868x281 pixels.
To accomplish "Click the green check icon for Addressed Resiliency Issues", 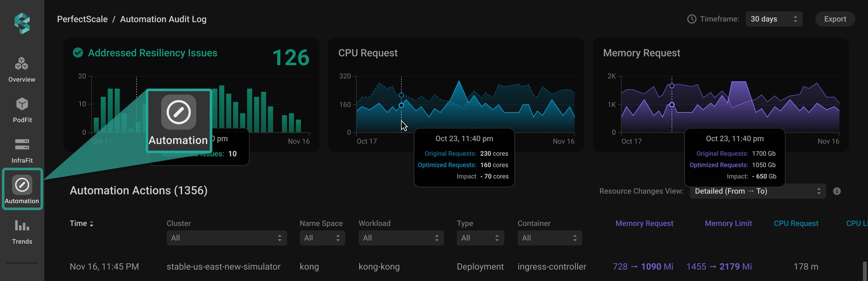I will (x=78, y=53).
